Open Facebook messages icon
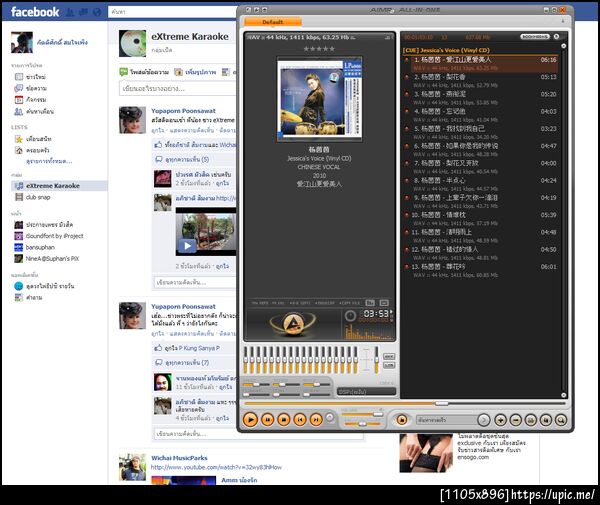 click(x=83, y=12)
